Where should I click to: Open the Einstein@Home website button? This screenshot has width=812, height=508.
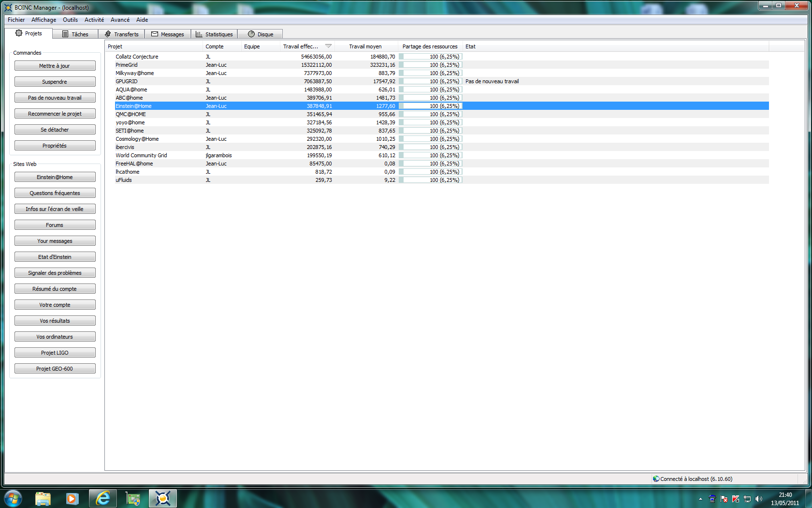(x=55, y=177)
